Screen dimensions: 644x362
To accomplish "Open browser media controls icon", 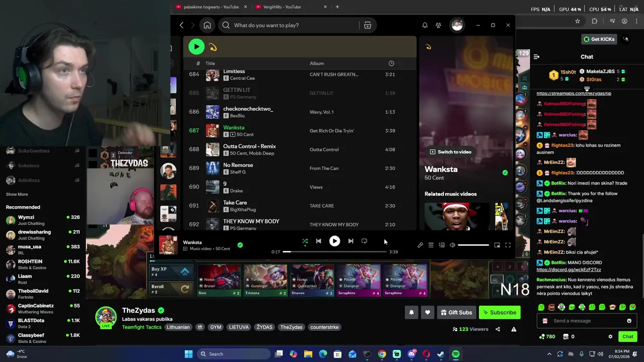I will (612, 21).
